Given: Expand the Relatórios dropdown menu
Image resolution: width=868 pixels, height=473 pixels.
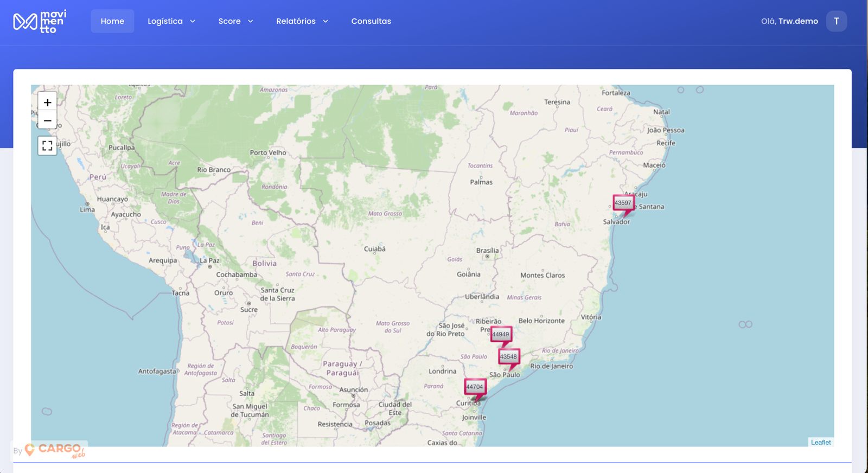Looking at the screenshot, I should click(x=302, y=21).
